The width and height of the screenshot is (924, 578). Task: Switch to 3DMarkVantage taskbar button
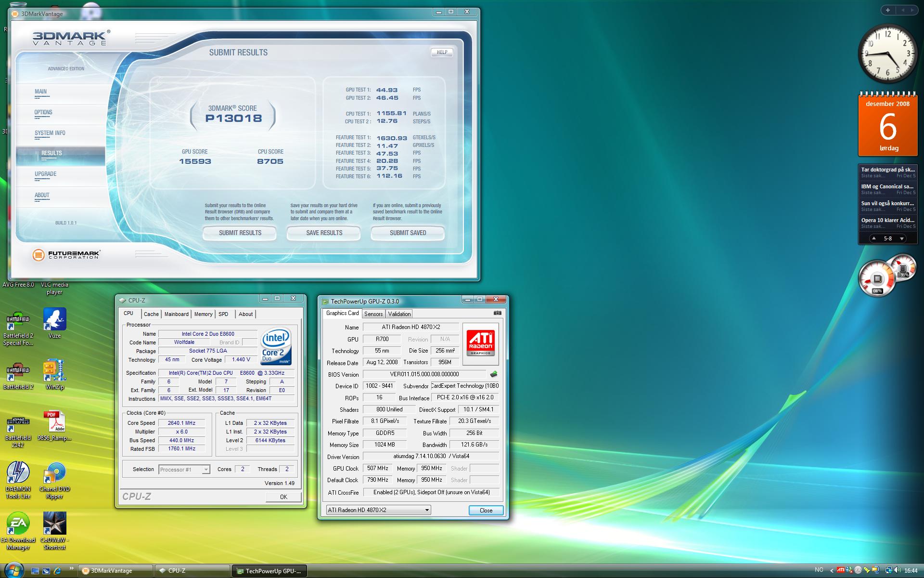point(115,571)
